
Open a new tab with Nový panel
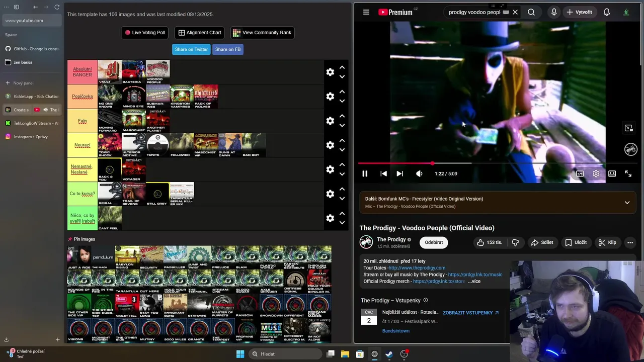click(x=32, y=83)
